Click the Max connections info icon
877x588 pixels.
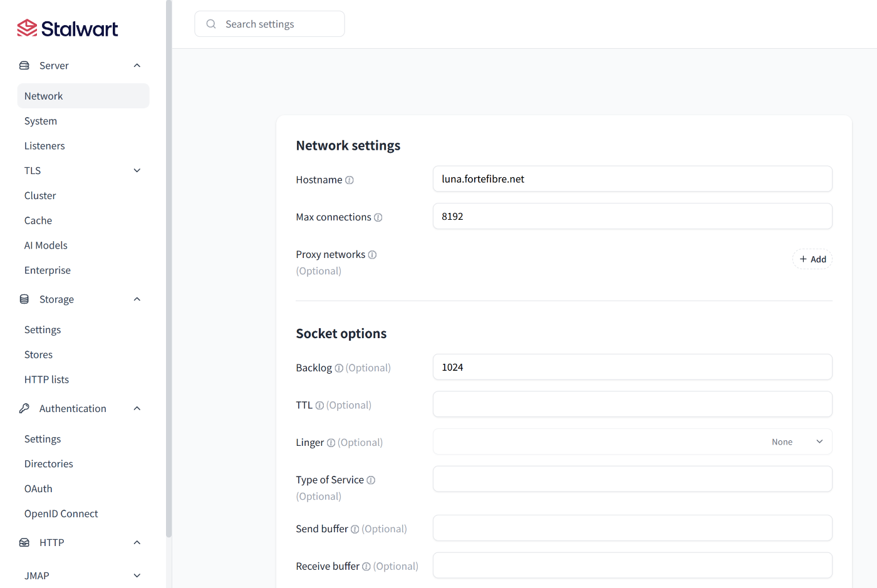coord(378,217)
